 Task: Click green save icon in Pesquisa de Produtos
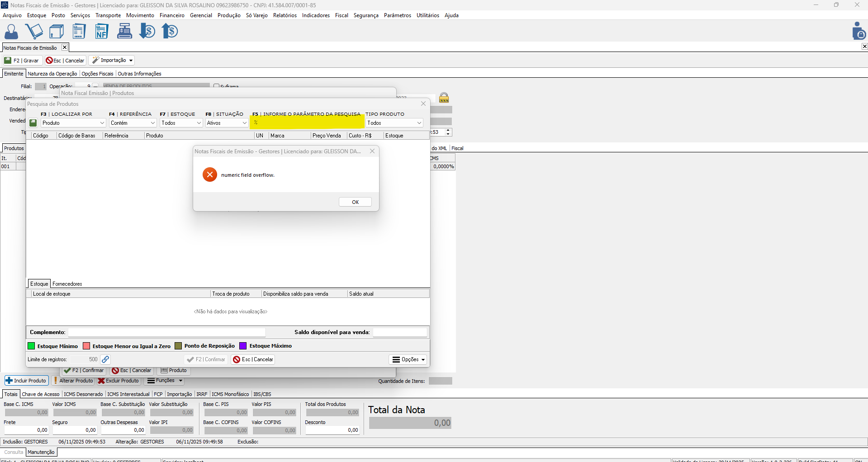click(x=33, y=123)
